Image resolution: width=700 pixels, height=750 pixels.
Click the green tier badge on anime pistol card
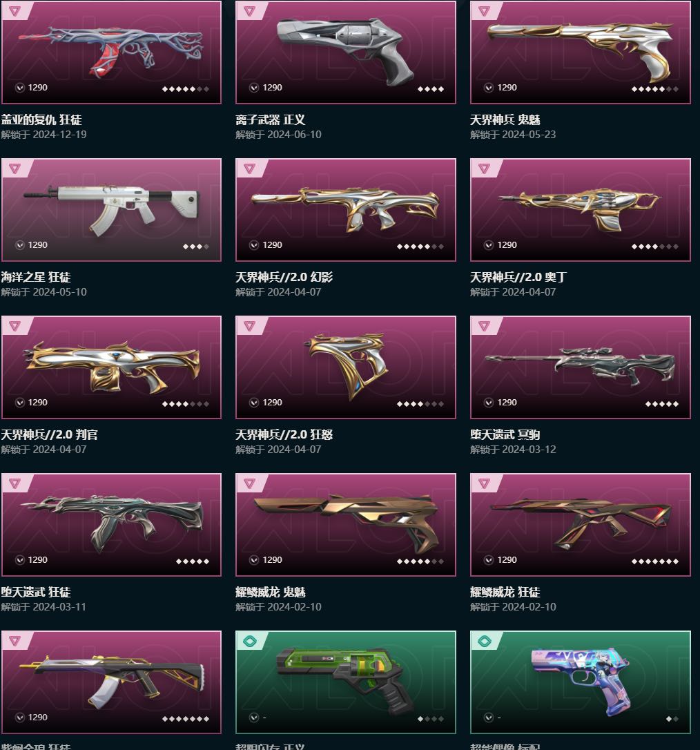click(484, 641)
